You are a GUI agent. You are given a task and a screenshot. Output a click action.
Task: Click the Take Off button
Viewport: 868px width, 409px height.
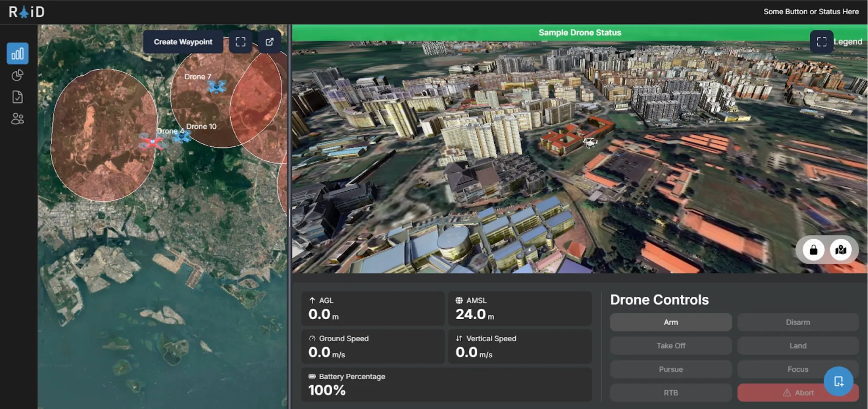[x=670, y=346]
